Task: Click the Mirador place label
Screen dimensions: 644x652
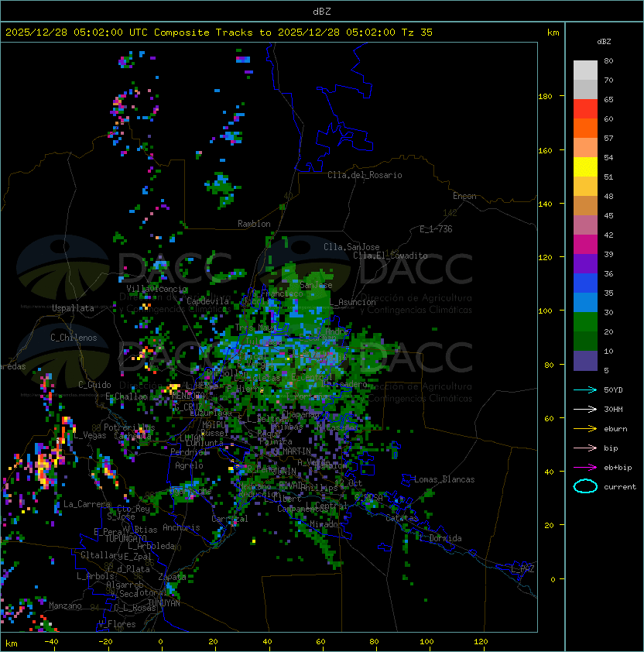Action: coord(327,524)
